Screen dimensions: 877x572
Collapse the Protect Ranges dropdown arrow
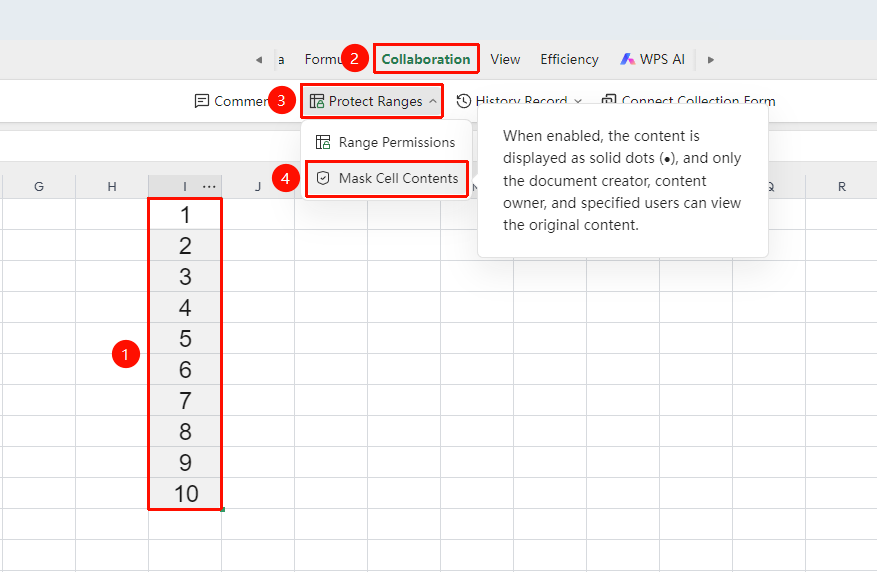(x=433, y=101)
